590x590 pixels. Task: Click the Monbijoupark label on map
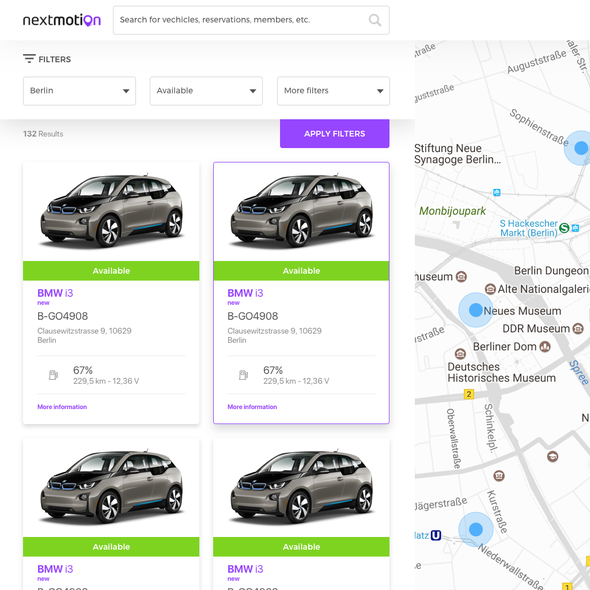click(453, 211)
